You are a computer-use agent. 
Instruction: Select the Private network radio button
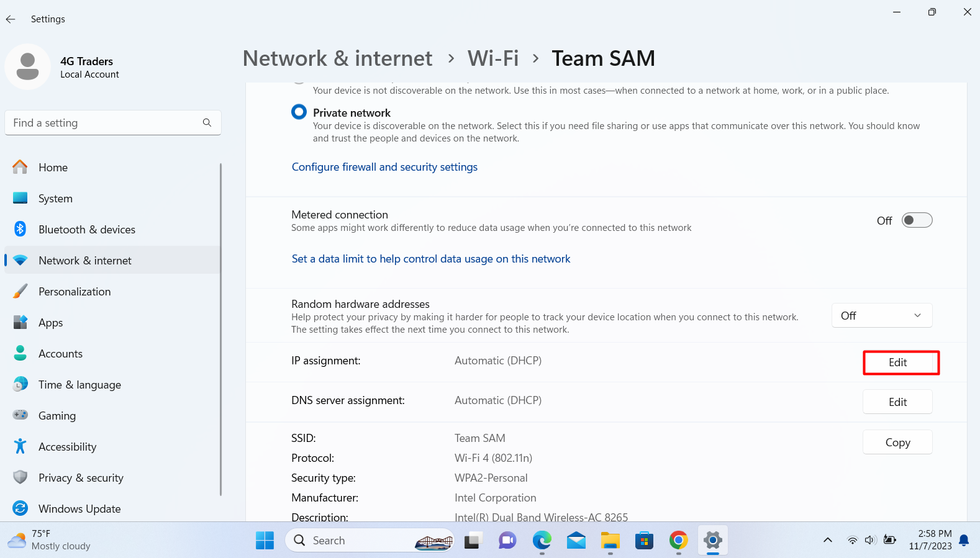coord(299,112)
